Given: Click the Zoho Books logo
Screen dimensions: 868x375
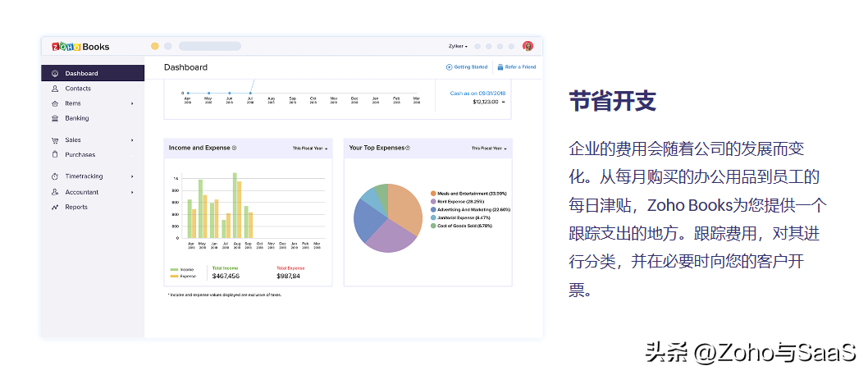Looking at the screenshot, I should [80, 47].
